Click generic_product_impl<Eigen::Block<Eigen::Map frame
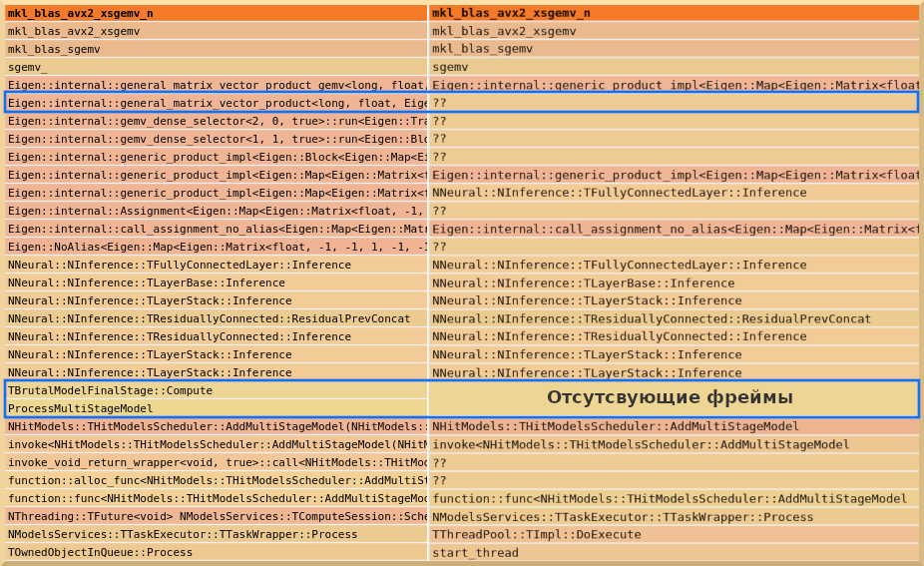Viewport: 924px width, 566px height. [216, 157]
